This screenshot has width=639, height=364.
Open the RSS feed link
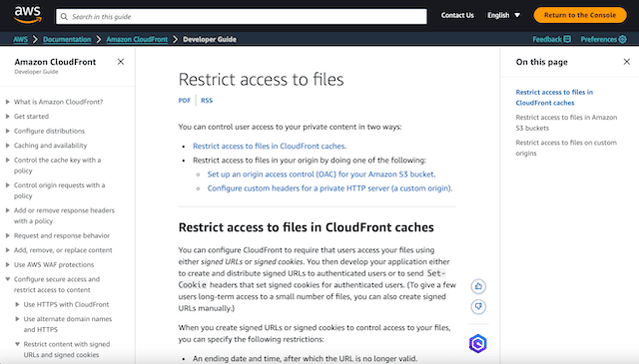click(207, 100)
